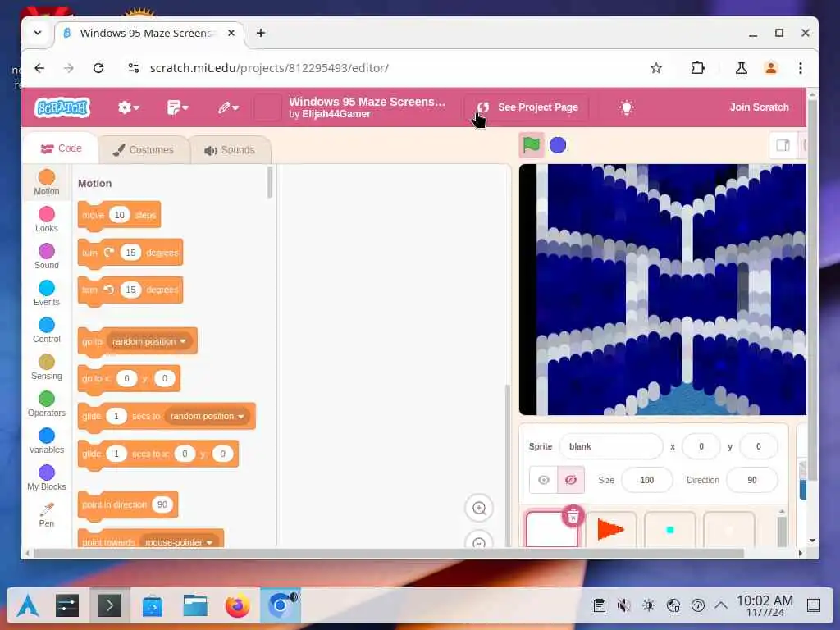
Task: Select the My Blocks category
Action: pos(47,478)
